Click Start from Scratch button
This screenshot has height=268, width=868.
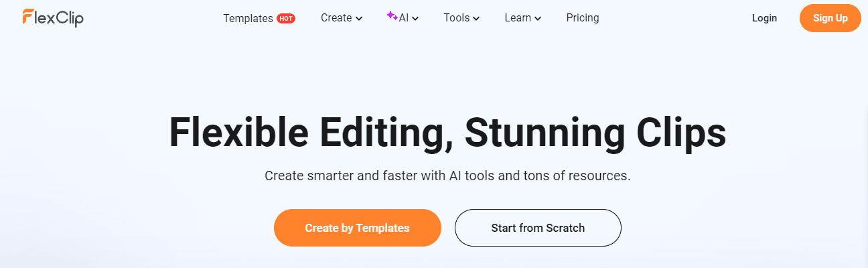pyautogui.click(x=538, y=228)
